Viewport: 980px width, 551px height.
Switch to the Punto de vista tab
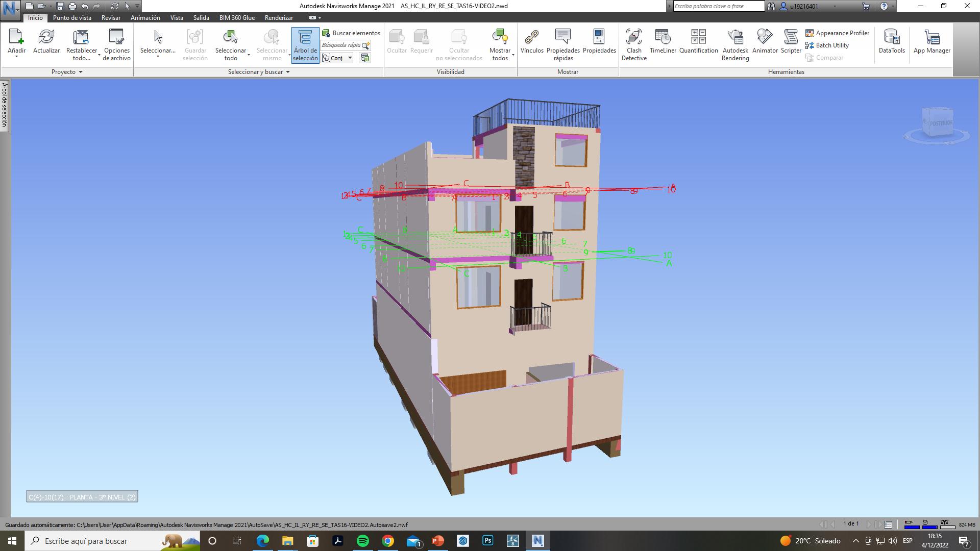[72, 17]
